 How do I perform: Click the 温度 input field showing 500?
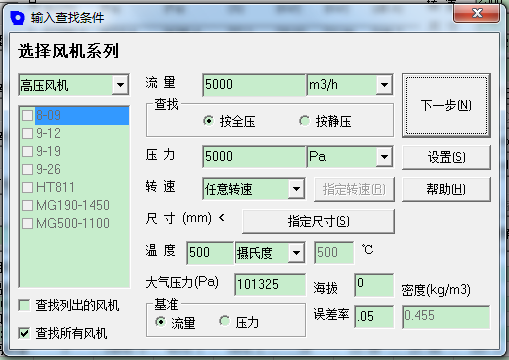click(210, 252)
